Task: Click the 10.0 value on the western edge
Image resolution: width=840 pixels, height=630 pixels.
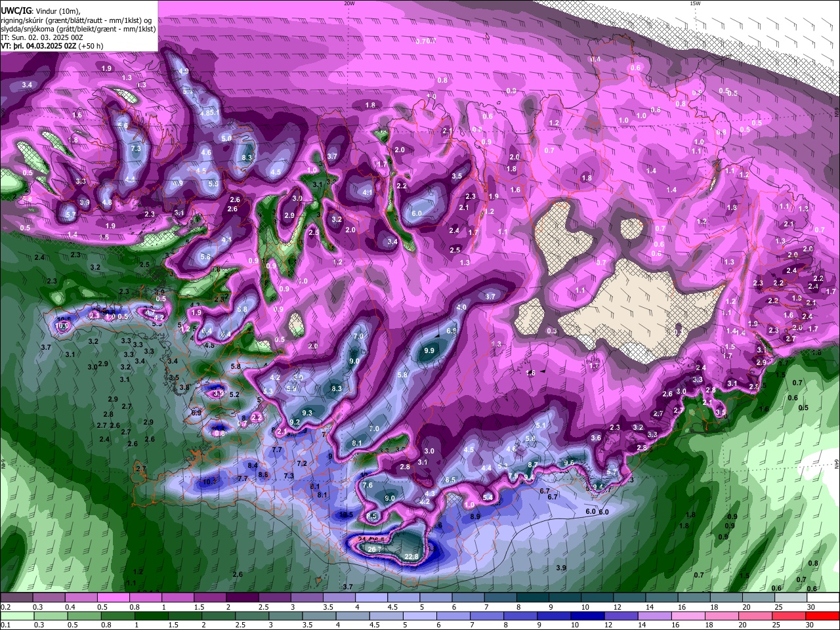Action: (62, 325)
